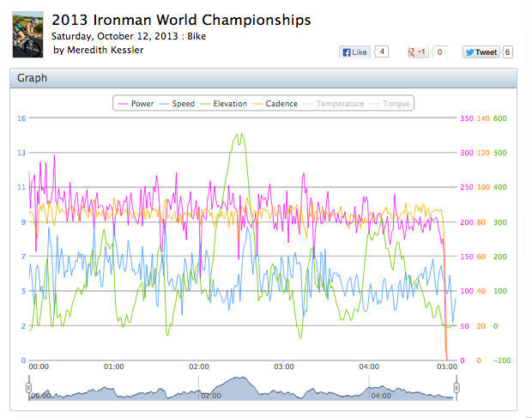Click the Twitter Tweet button
Image resolution: width=532 pixels, height=418 pixels.
481,52
